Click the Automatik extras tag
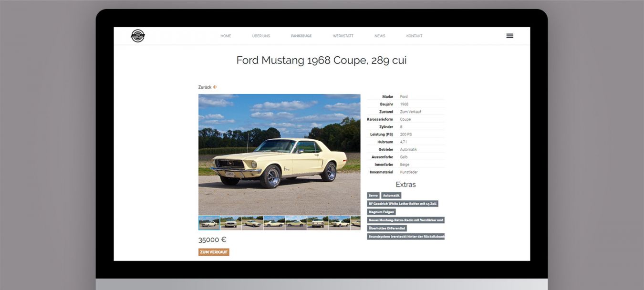 (x=391, y=196)
